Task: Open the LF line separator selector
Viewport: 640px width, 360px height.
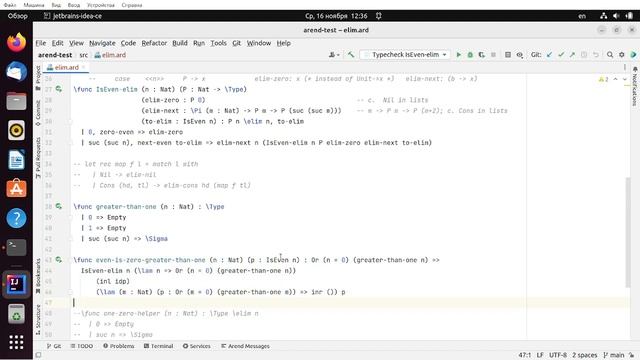Action: pos(540,355)
